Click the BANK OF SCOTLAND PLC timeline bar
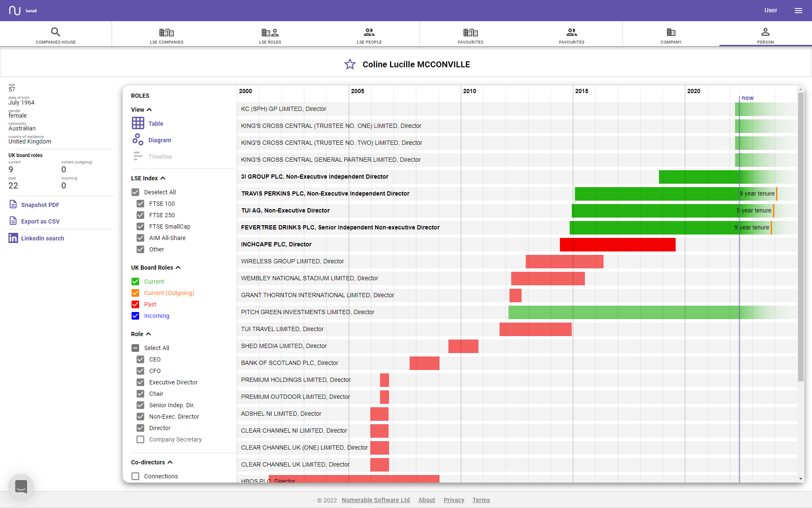This screenshot has width=812, height=508. point(425,363)
